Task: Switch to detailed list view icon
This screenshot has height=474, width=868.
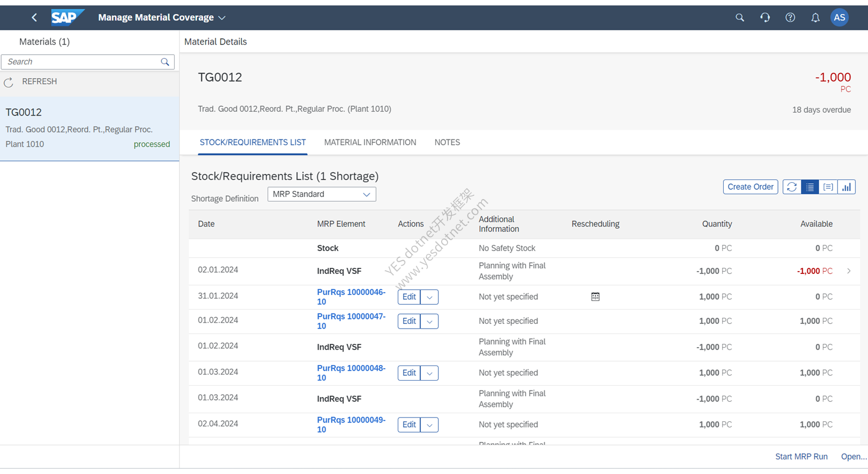Action: 828,187
